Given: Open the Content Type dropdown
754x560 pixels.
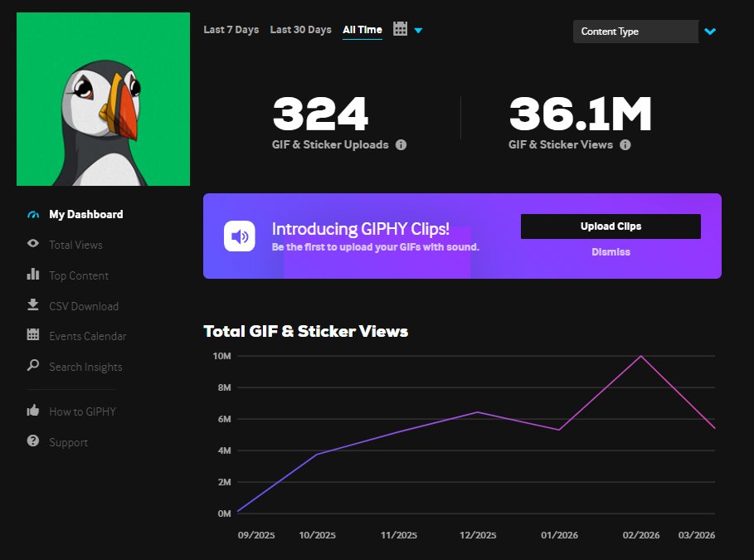Looking at the screenshot, I should tap(637, 31).
